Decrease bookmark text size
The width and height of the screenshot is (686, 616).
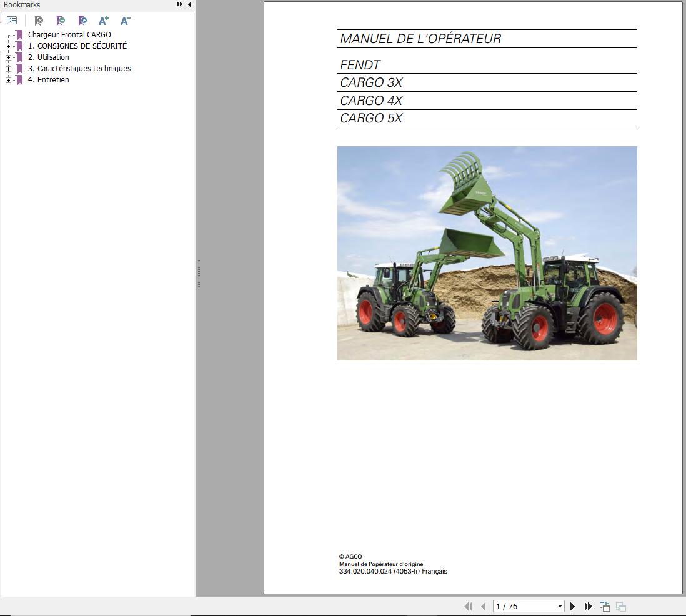(x=125, y=21)
